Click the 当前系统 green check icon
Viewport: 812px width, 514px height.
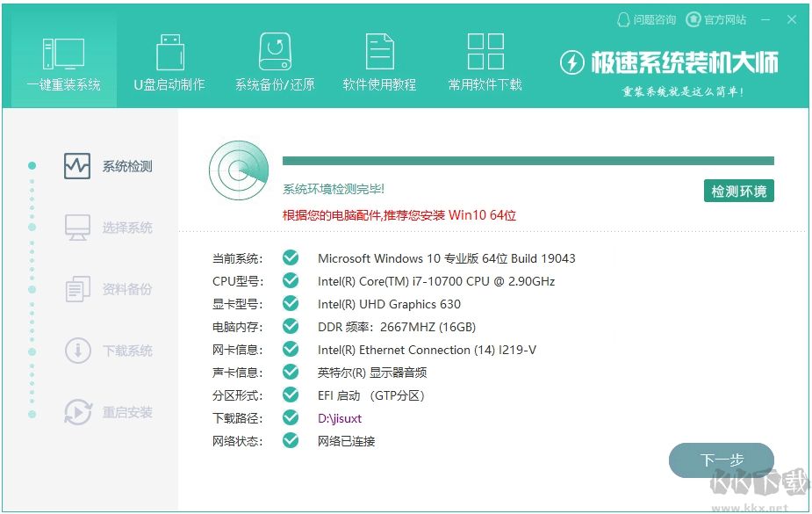(x=291, y=257)
